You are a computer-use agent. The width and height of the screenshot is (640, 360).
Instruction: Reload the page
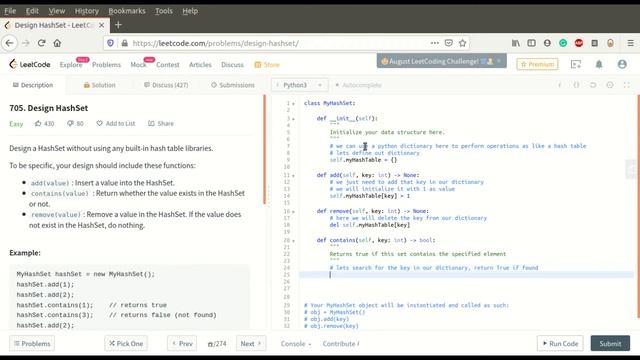41,43
